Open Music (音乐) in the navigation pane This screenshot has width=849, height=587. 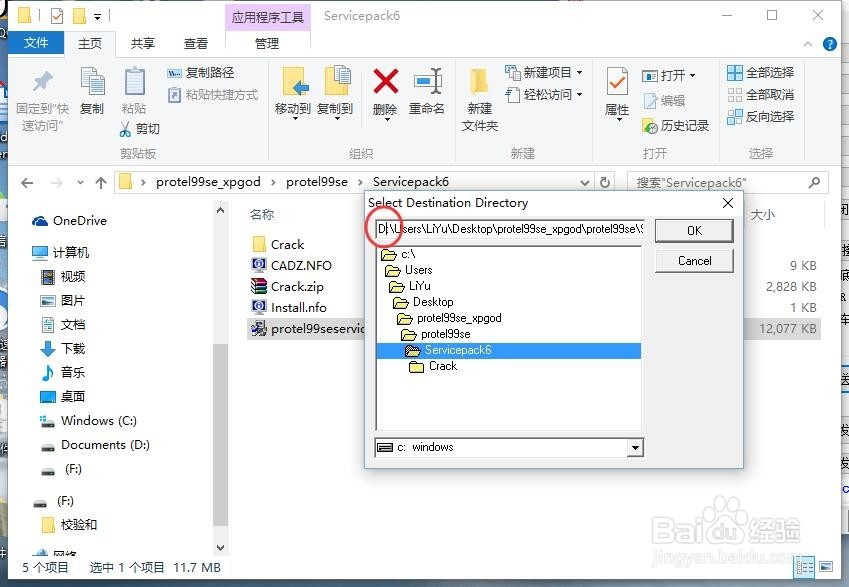point(63,372)
